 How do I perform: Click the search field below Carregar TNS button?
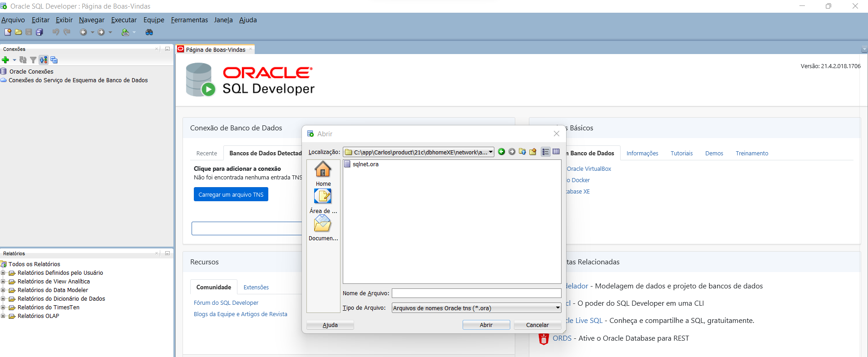tap(247, 228)
